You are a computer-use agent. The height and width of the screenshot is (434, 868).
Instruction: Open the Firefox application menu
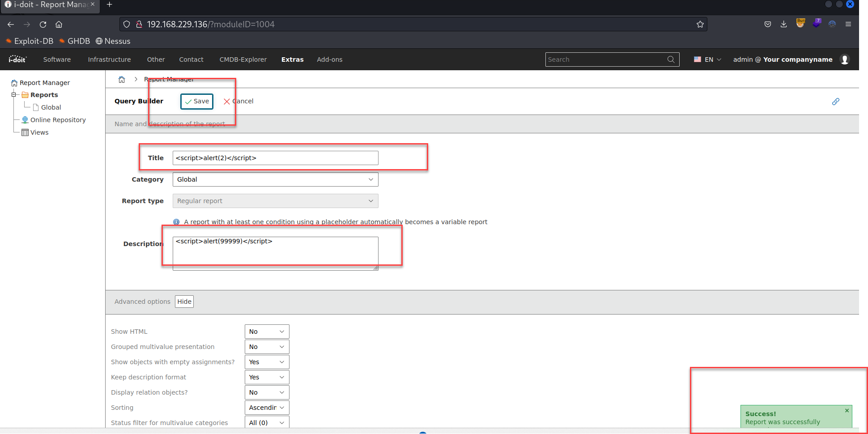pos(848,24)
